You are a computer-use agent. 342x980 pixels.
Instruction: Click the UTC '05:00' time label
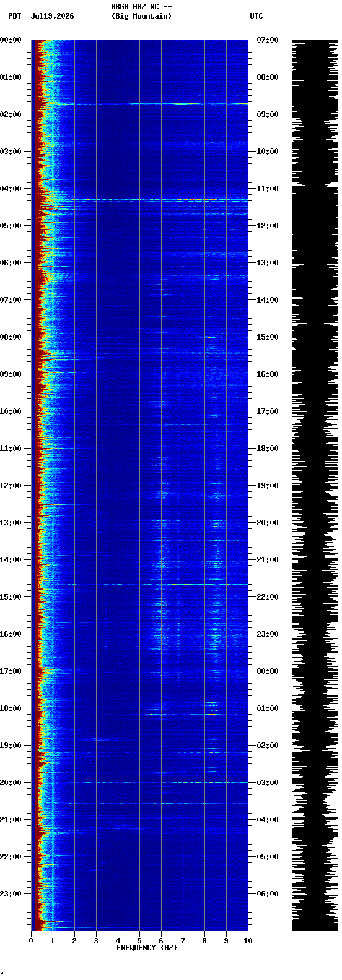coord(268,857)
